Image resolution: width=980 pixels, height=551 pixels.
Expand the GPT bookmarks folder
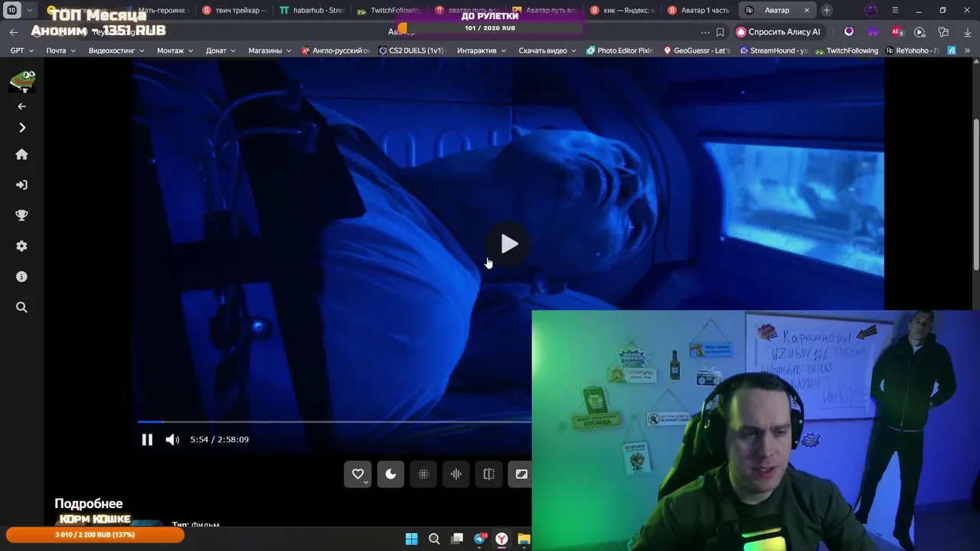[x=22, y=51]
